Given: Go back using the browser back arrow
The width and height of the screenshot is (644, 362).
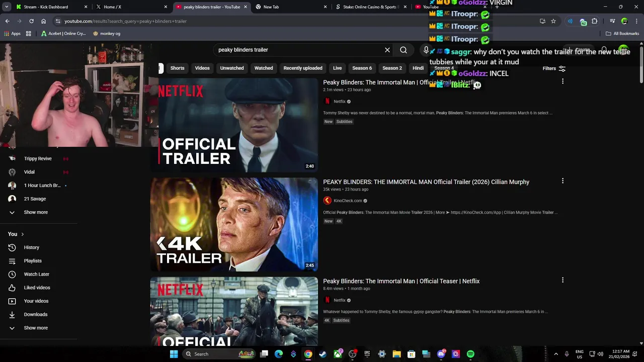Looking at the screenshot, I should tap(7, 21).
